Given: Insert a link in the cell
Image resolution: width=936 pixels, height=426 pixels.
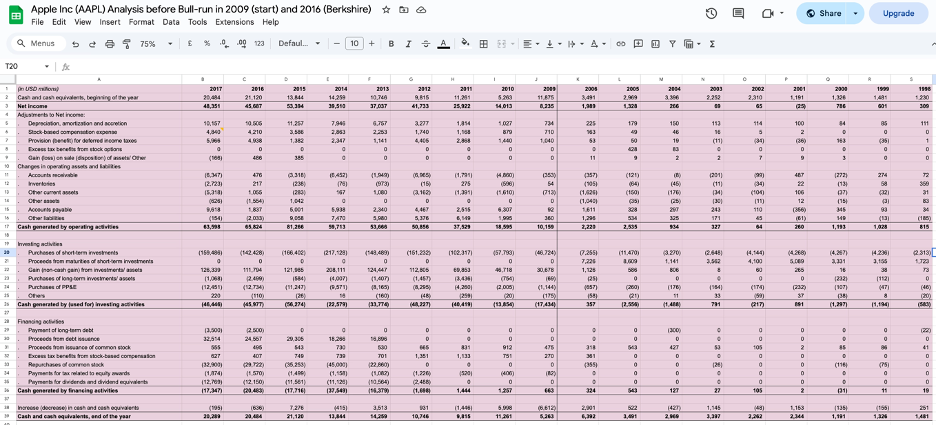Looking at the screenshot, I should pos(621,44).
